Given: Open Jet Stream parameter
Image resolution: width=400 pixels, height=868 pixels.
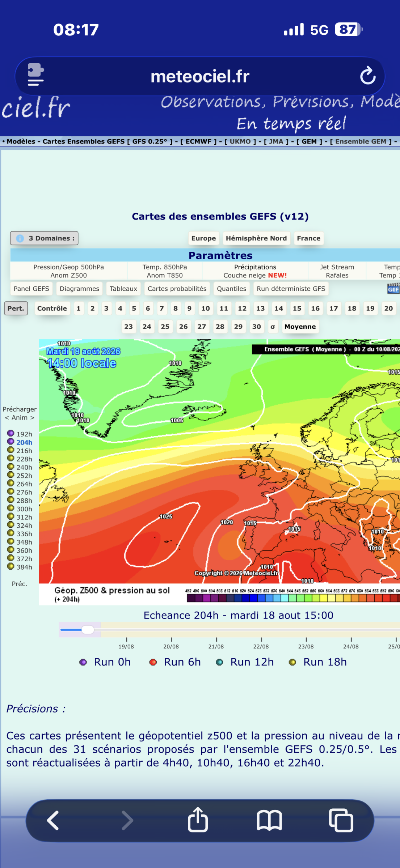Looking at the screenshot, I should tap(337, 267).
